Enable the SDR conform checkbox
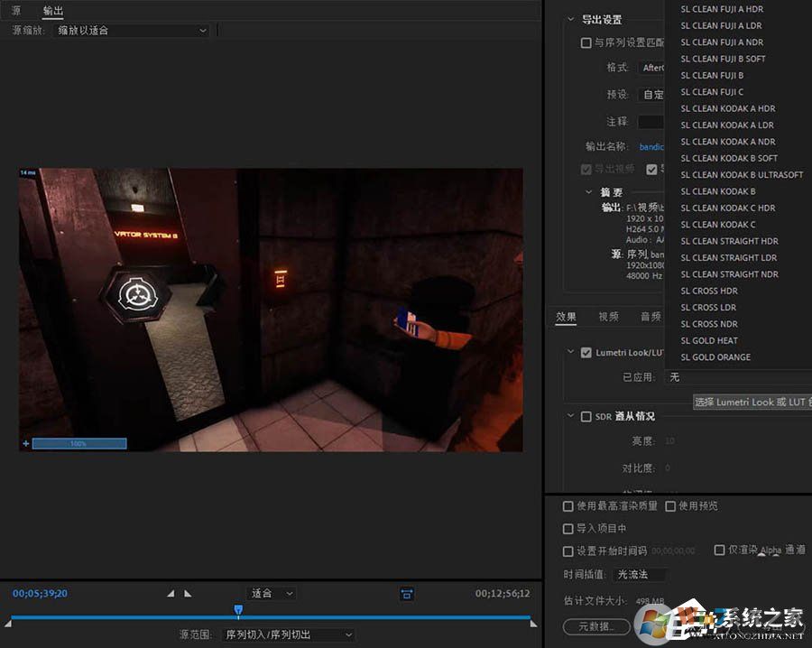The width and height of the screenshot is (812, 648). pyautogui.click(x=586, y=416)
